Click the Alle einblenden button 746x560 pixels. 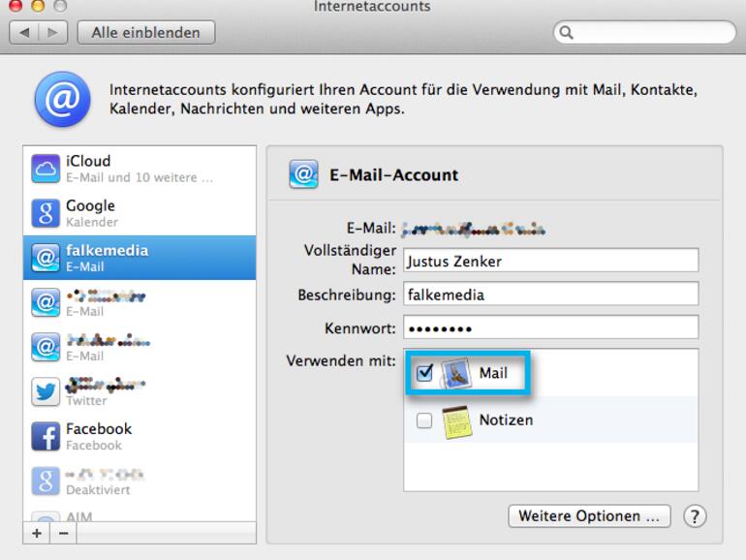(x=146, y=32)
